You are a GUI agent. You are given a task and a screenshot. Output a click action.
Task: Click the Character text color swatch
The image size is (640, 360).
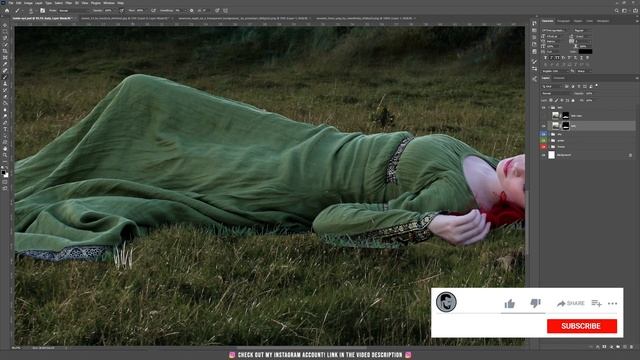[585, 51]
